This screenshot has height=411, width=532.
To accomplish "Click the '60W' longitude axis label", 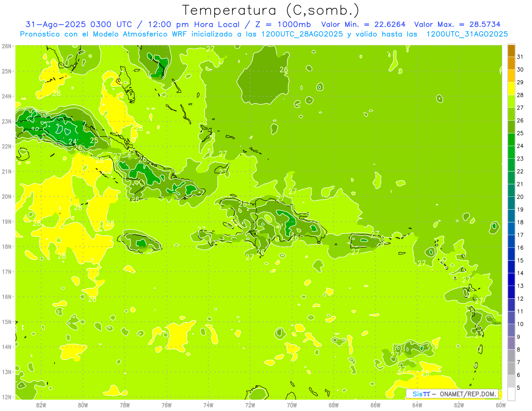I will pyautogui.click(x=501, y=405).
